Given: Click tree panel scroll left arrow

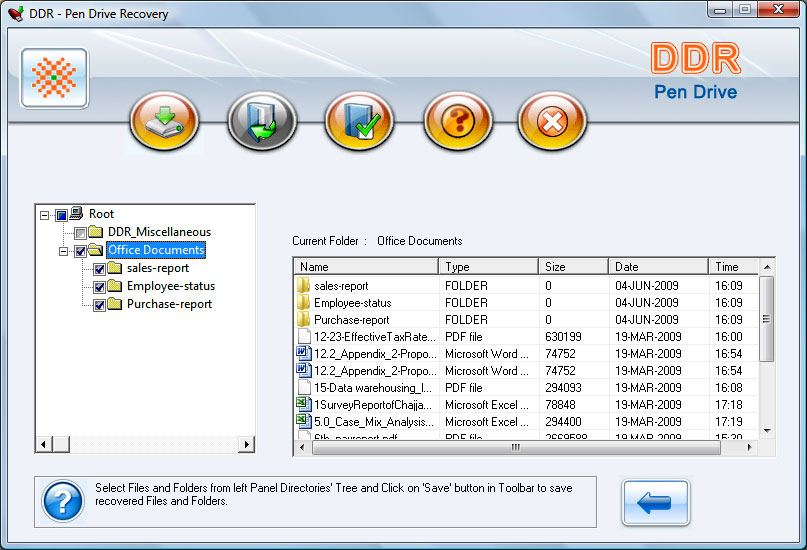Looking at the screenshot, I should [x=44, y=444].
